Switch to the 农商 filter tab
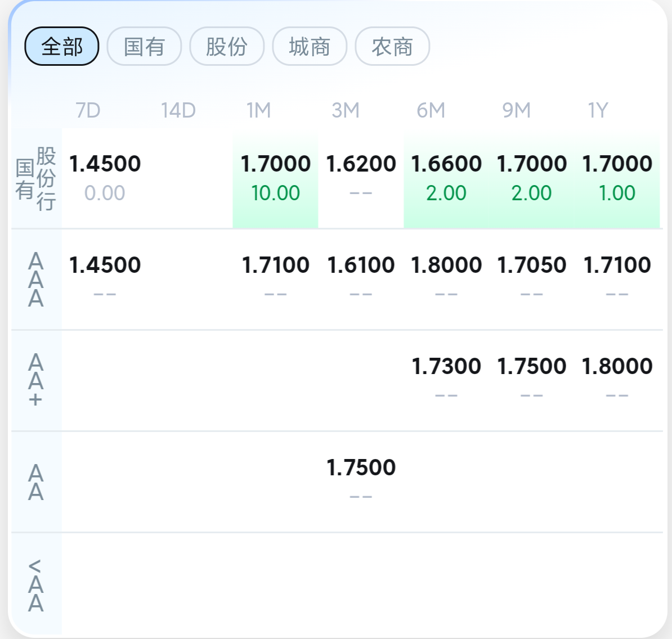Viewport: 672px width, 639px height. pos(392,46)
